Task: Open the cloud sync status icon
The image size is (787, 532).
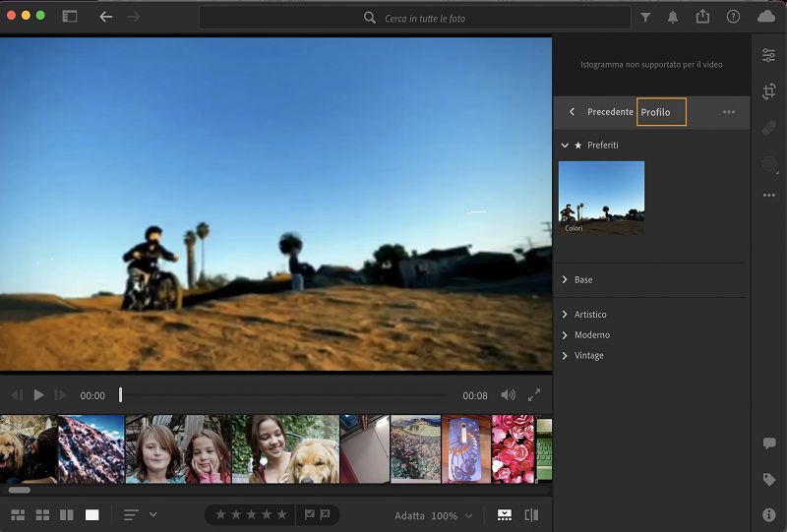Action: tap(766, 17)
